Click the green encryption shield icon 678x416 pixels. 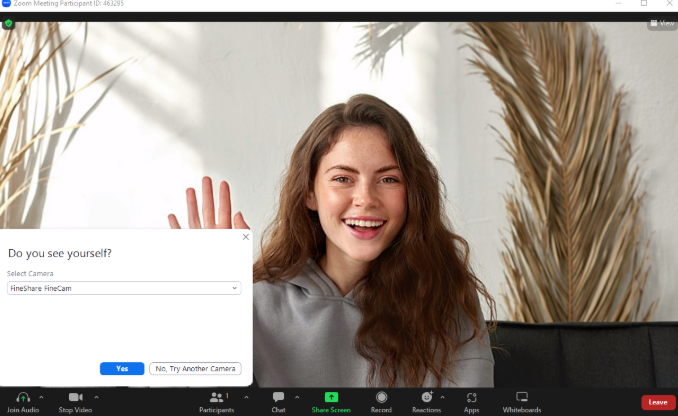8,23
